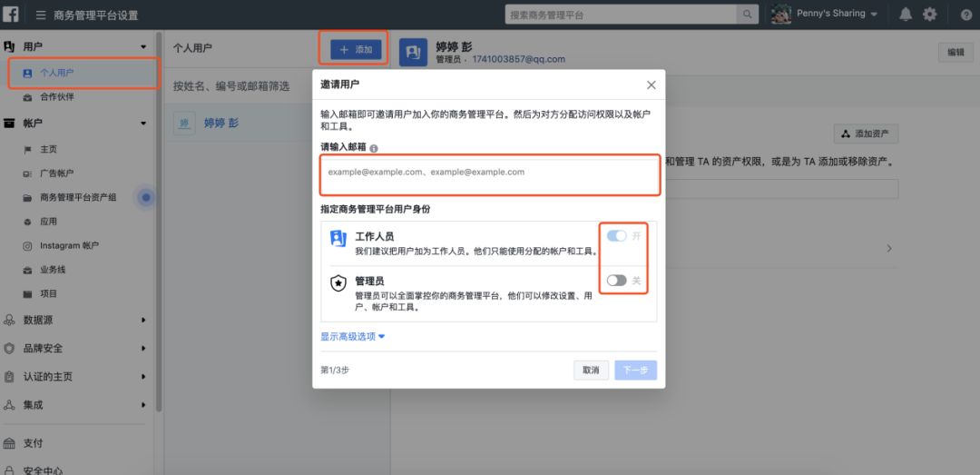Viewport: 980px width, 475px height.
Task: Open the settings gear icon
Action: click(x=930, y=15)
